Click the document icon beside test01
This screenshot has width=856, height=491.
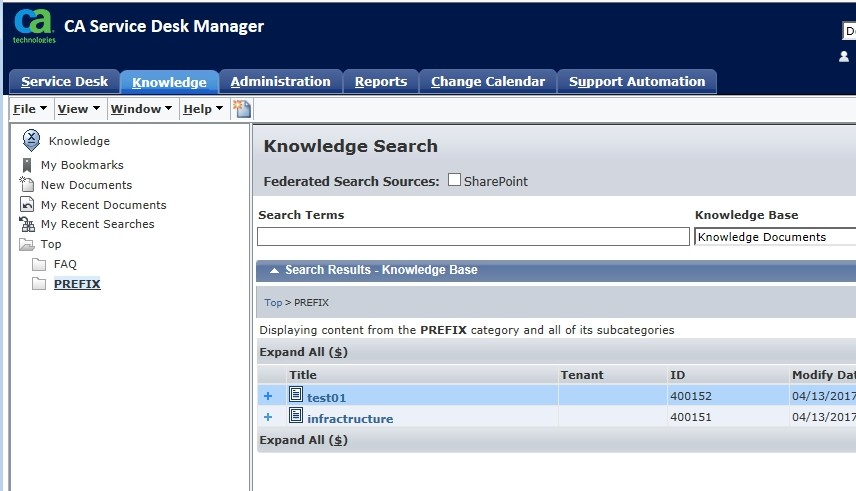pyautogui.click(x=296, y=396)
